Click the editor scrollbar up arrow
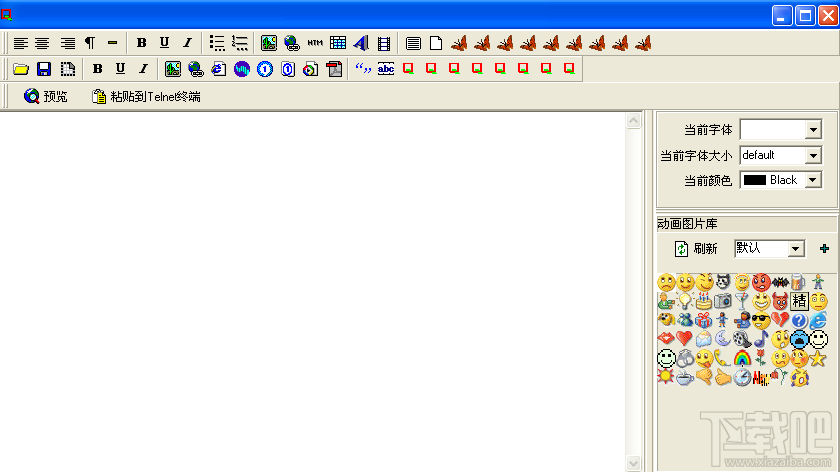 (633, 121)
